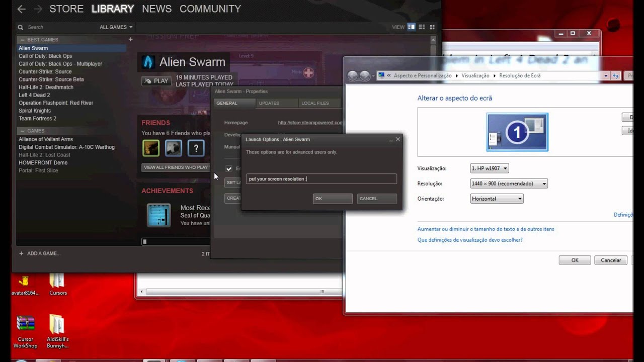This screenshot has width=644, height=362.
Task: Go forward with Steam's forward arrow
Action: (x=38, y=9)
